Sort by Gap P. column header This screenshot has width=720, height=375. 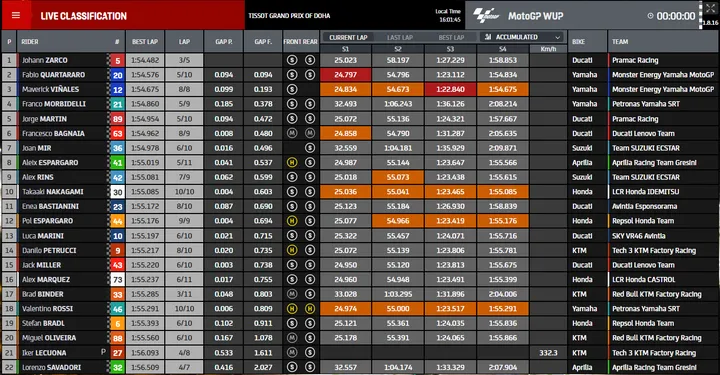224,41
